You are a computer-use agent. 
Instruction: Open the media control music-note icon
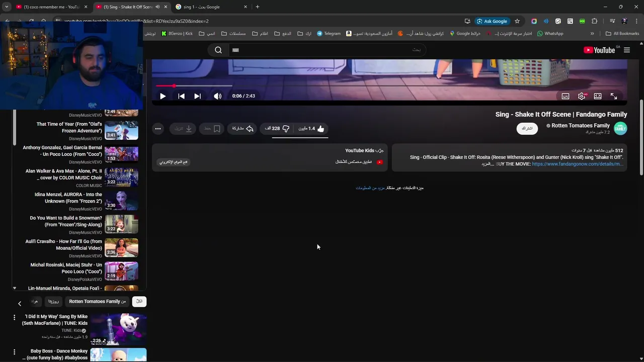612,21
